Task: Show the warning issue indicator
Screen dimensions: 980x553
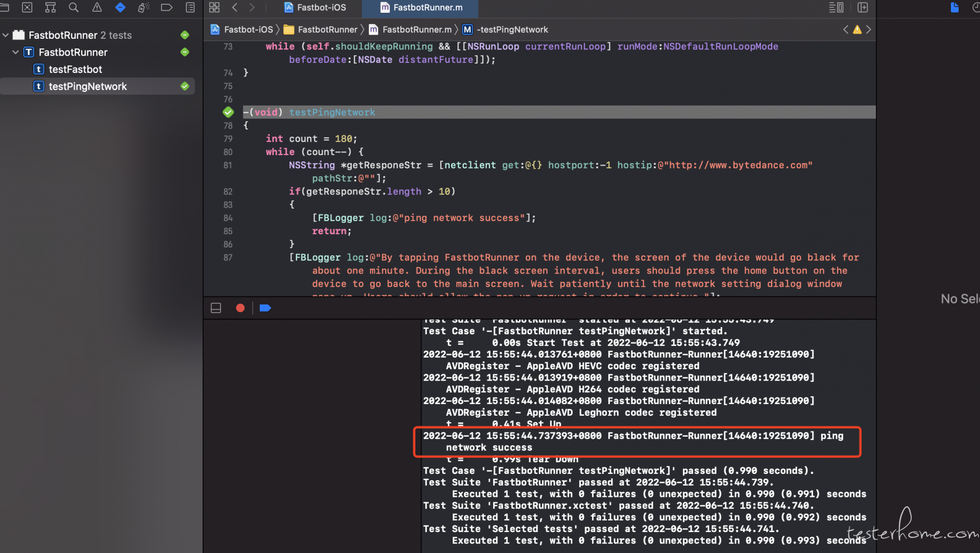Action: point(857,30)
